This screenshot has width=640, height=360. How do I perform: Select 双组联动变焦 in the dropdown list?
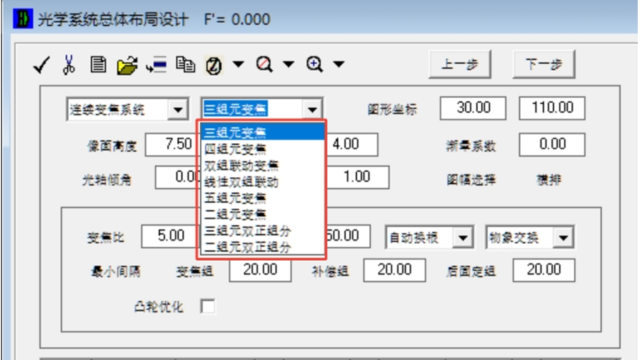coord(263,165)
